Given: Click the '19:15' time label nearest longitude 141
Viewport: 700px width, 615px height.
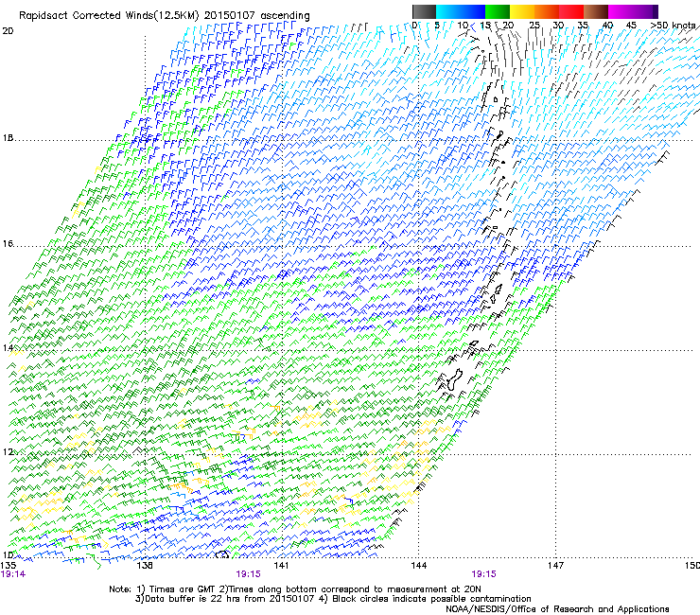Looking at the screenshot, I should point(248,574).
